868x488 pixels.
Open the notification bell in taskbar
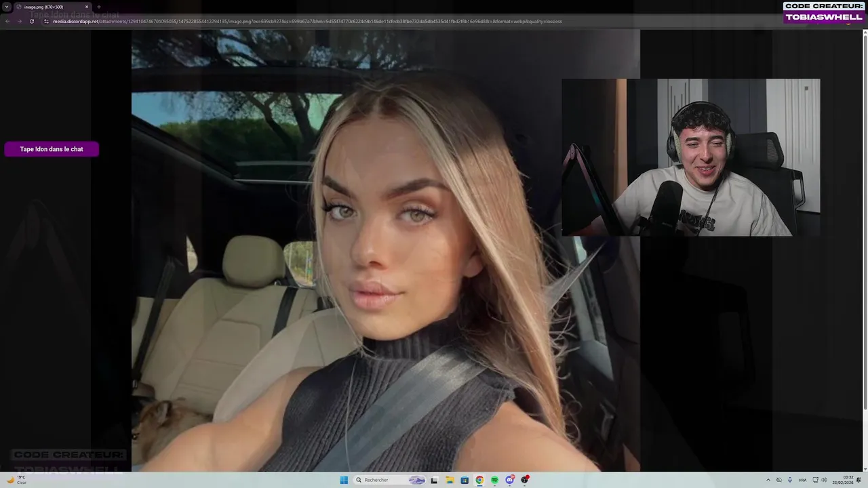[x=859, y=480]
